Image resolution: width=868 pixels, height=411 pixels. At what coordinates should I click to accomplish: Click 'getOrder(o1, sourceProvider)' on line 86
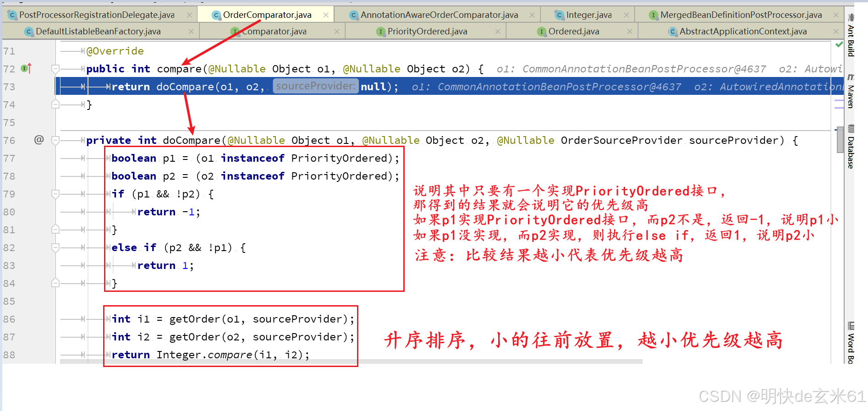[x=258, y=319]
